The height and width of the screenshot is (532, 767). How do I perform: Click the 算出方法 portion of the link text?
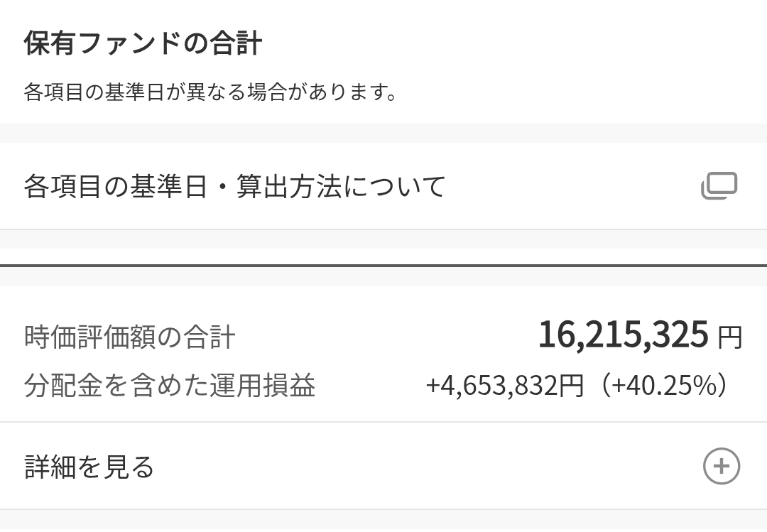[289, 187]
